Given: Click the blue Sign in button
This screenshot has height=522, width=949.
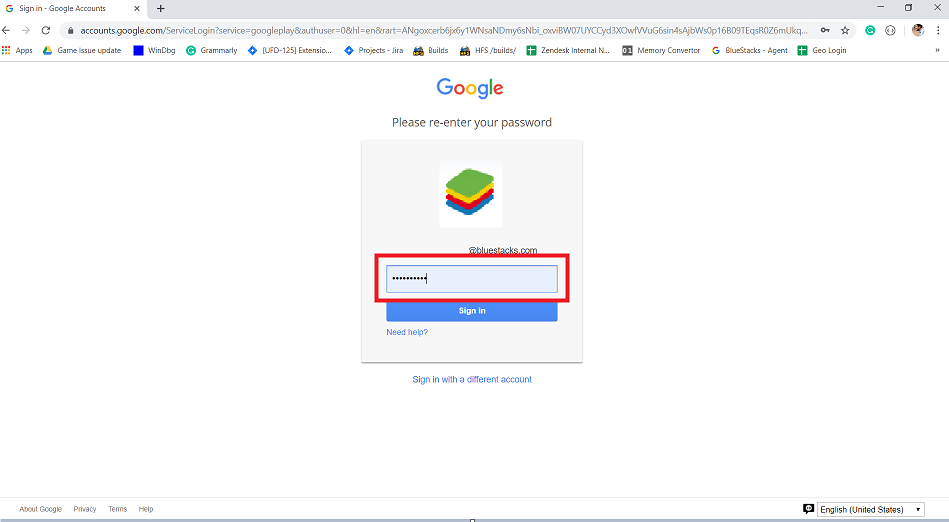Looking at the screenshot, I should pyautogui.click(x=471, y=311).
